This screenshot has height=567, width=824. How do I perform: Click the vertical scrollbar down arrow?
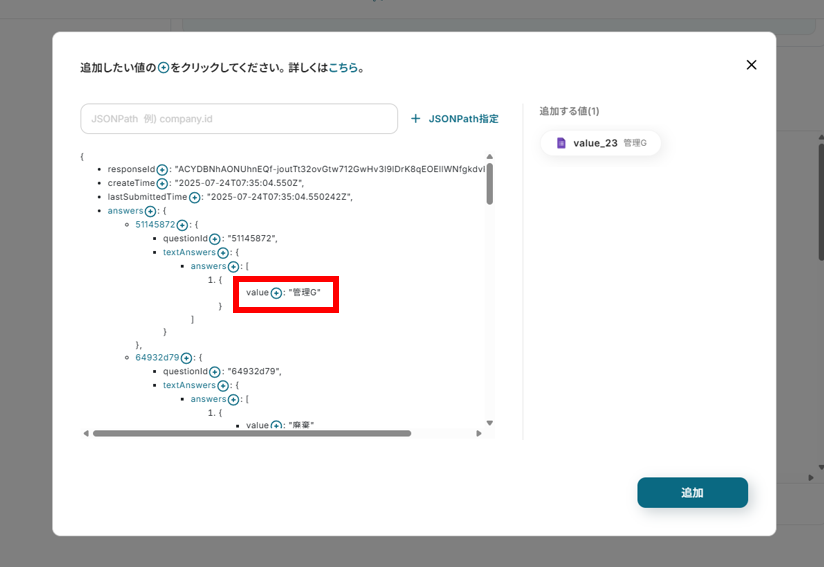click(489, 423)
